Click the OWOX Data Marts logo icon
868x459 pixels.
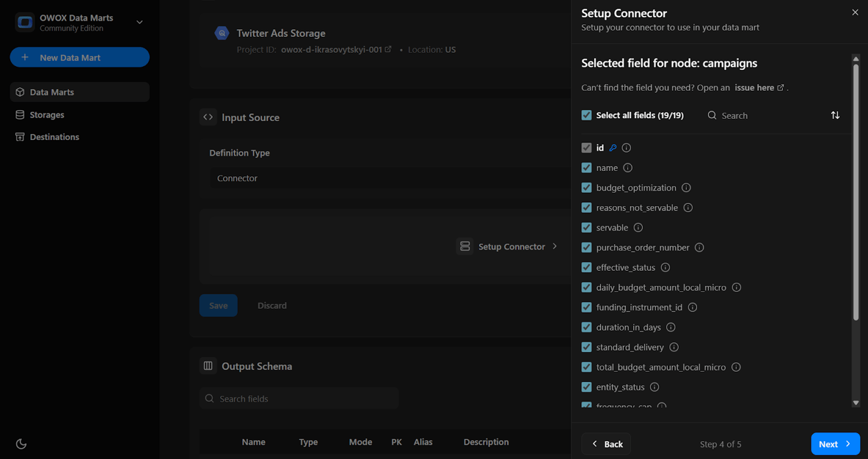pos(25,23)
